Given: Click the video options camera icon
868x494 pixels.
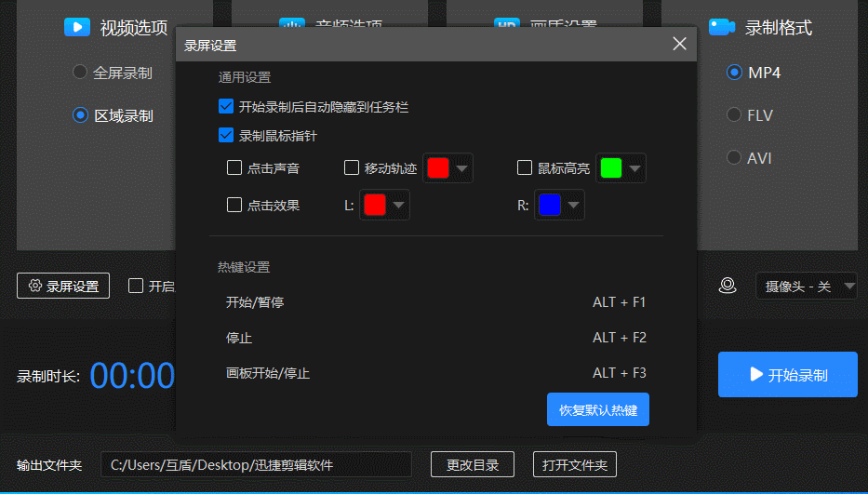Looking at the screenshot, I should [76, 27].
